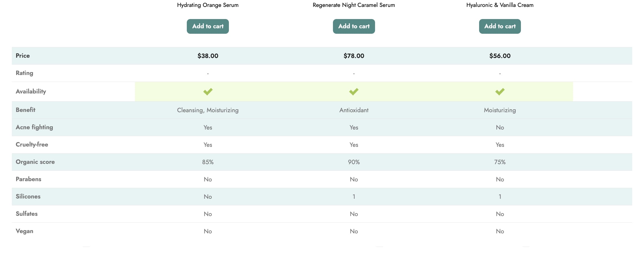
Task: Select the $38.00 price value
Action: click(x=208, y=56)
